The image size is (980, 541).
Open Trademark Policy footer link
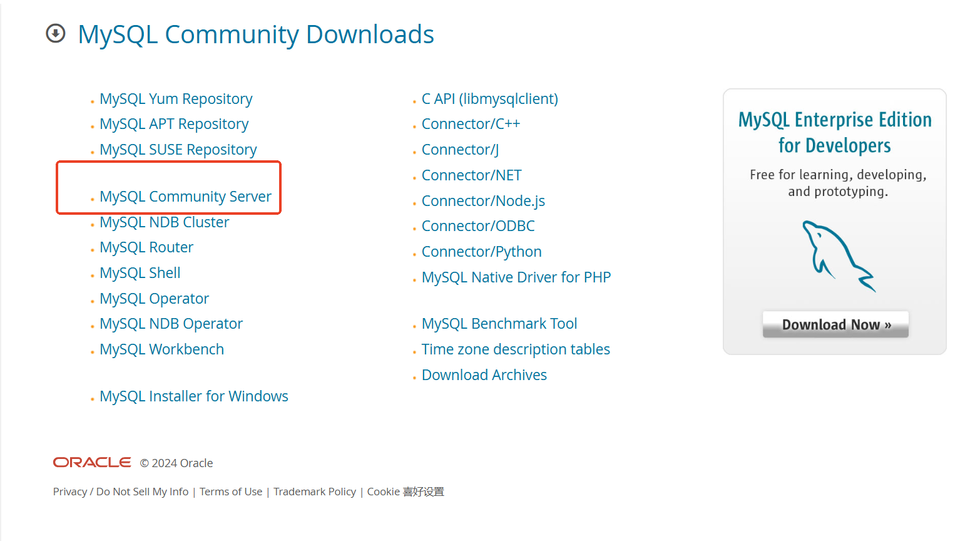(x=315, y=492)
